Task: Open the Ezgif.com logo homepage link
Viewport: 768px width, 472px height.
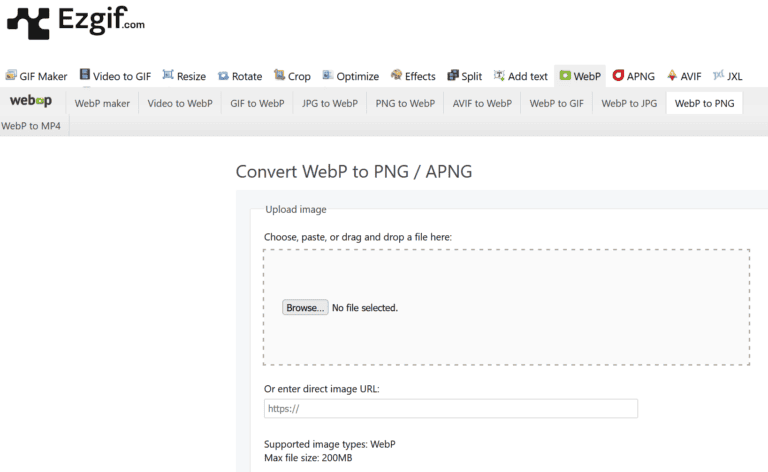Action: tap(76, 22)
